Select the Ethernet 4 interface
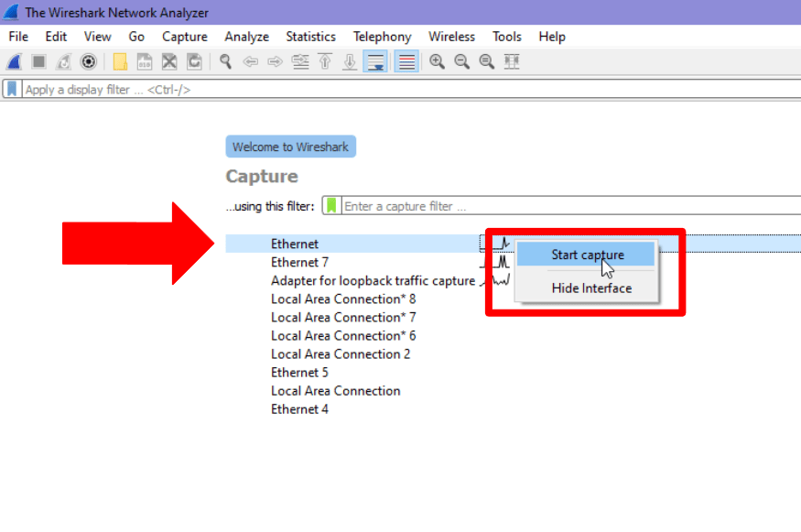This screenshot has width=801, height=532. point(300,409)
